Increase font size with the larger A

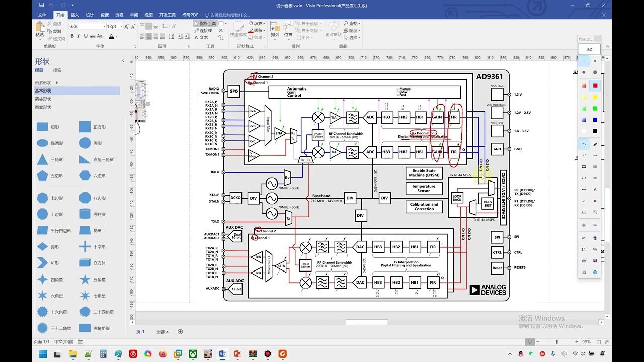click(125, 26)
